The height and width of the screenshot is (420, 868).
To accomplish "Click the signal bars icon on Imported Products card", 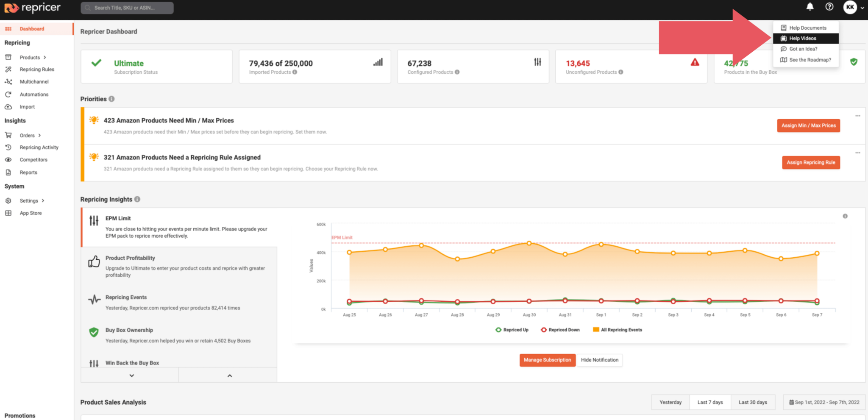I will coord(378,62).
